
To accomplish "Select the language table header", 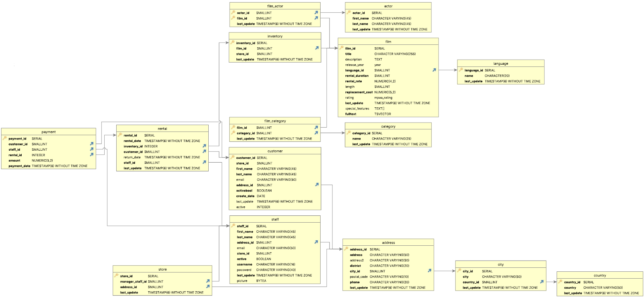I will click(501, 64).
